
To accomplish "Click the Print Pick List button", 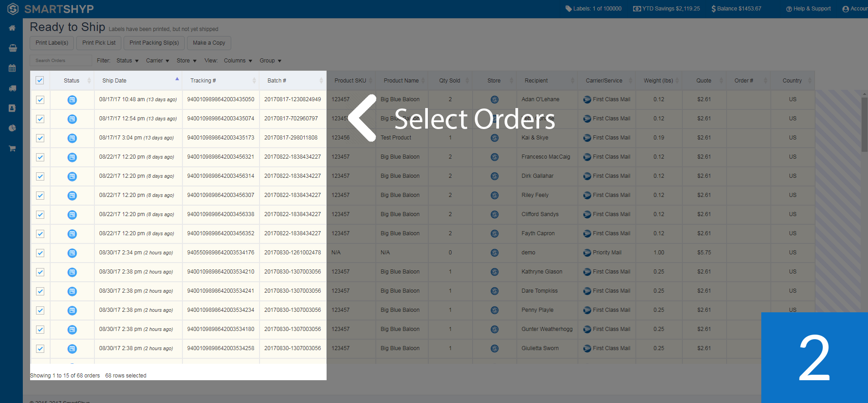I will point(99,43).
